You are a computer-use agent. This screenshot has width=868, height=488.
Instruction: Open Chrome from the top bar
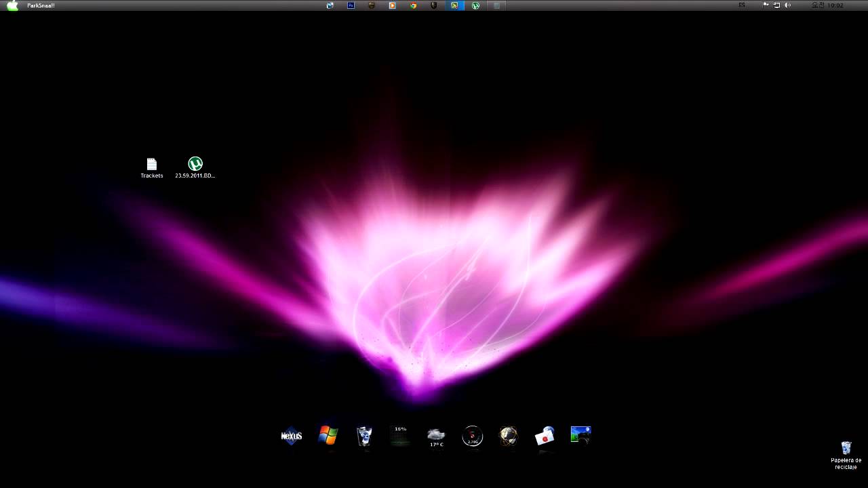pos(413,5)
